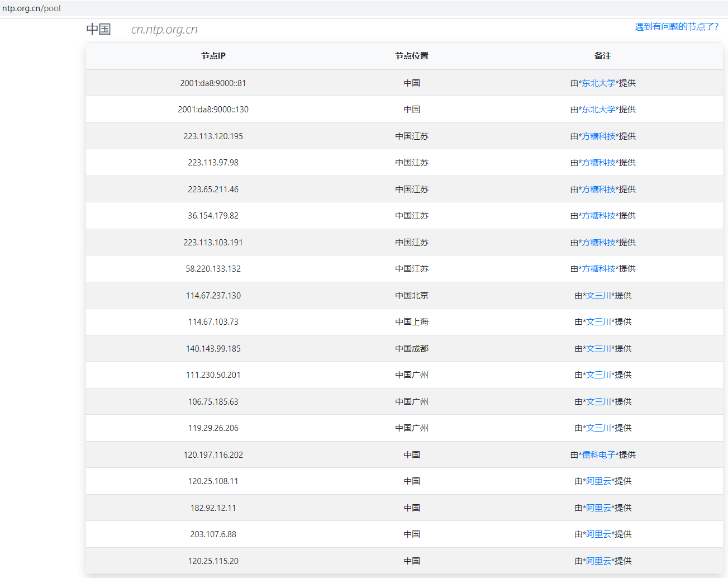This screenshot has height=578, width=728.
Task: Click IP address 223.65.211.46 cell
Action: click(x=213, y=189)
